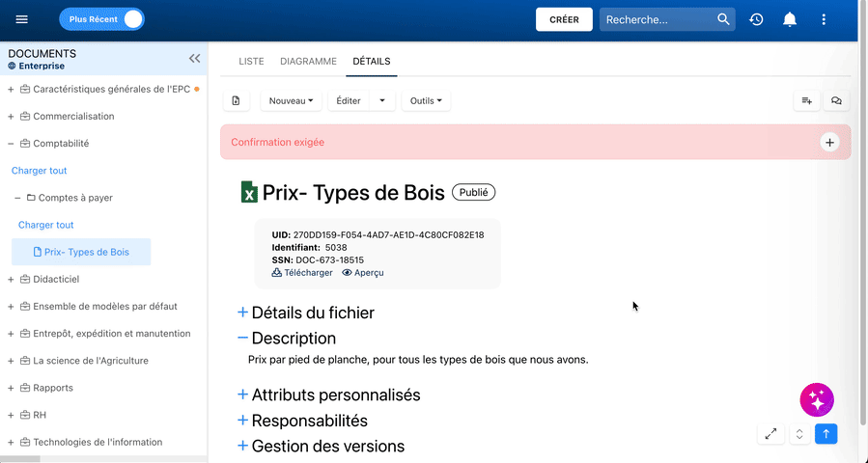Switch to the Diagramme tab
This screenshot has width=868, height=463.
[x=308, y=61]
